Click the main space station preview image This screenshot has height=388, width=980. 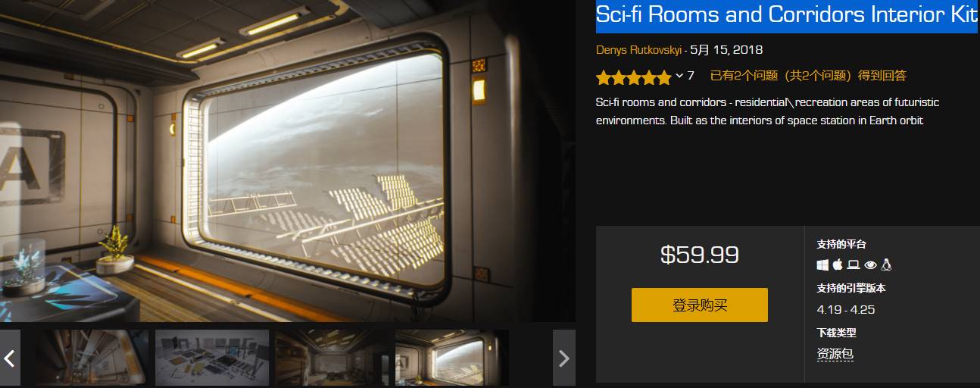pyautogui.click(x=288, y=161)
